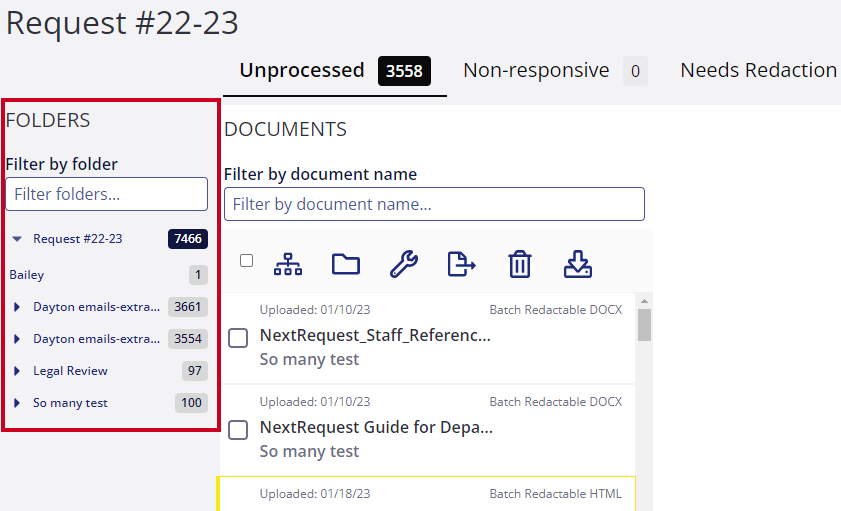The height and width of the screenshot is (511, 841).
Task: Select the Request #22-23 root folder label
Action: [x=78, y=239]
